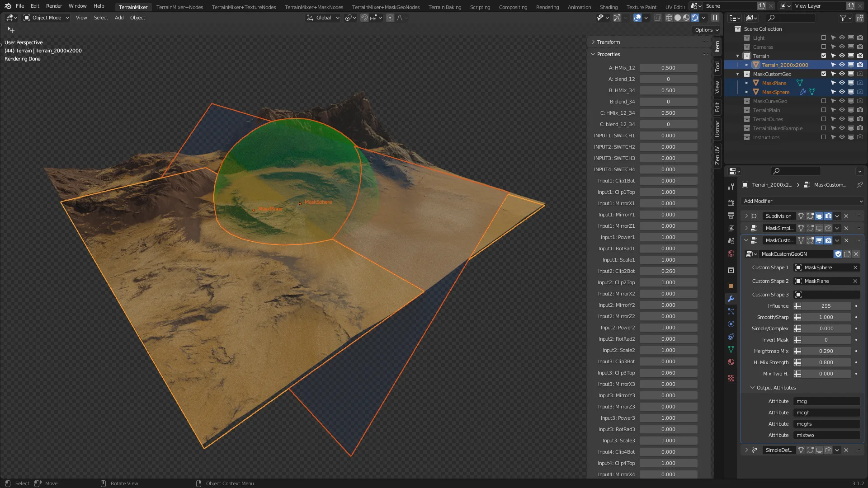Open the Render menu

point(54,6)
